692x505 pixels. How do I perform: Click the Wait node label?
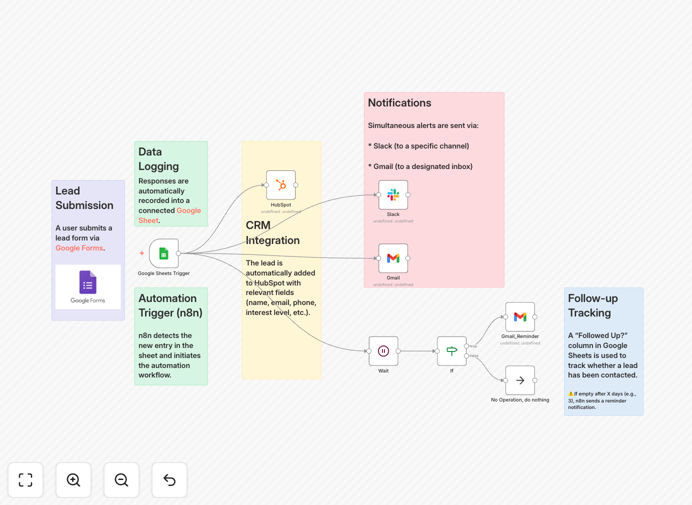click(x=383, y=371)
